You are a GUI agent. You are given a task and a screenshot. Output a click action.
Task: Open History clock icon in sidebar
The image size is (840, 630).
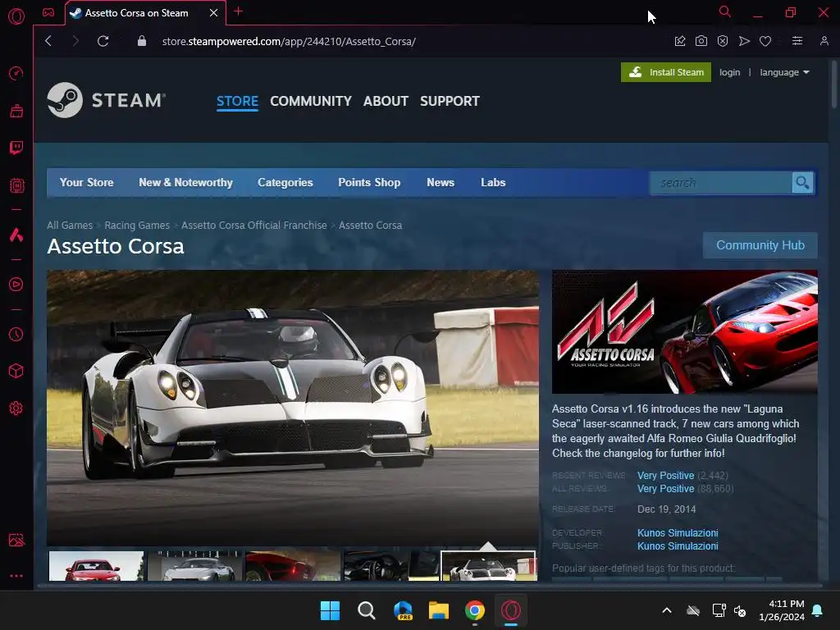(x=16, y=335)
